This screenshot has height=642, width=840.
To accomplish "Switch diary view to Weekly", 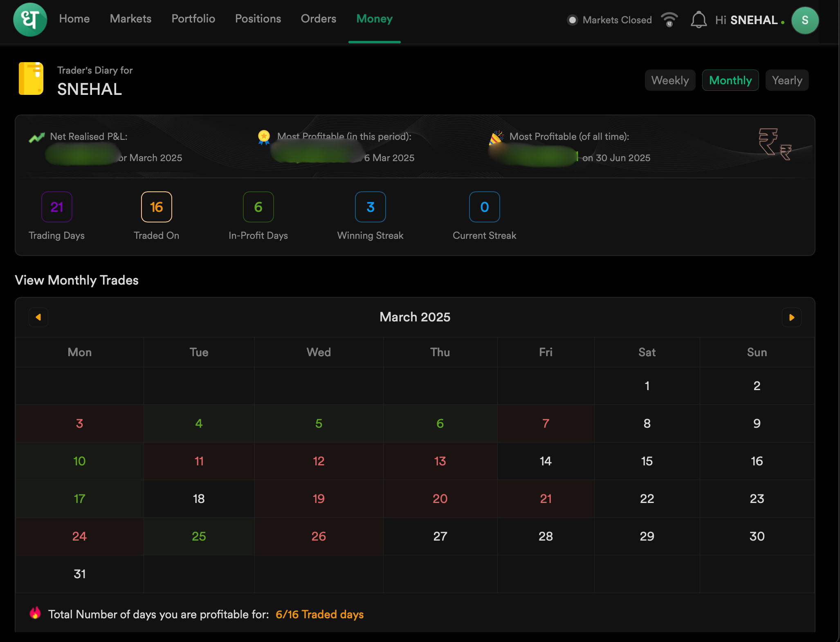I will click(670, 80).
